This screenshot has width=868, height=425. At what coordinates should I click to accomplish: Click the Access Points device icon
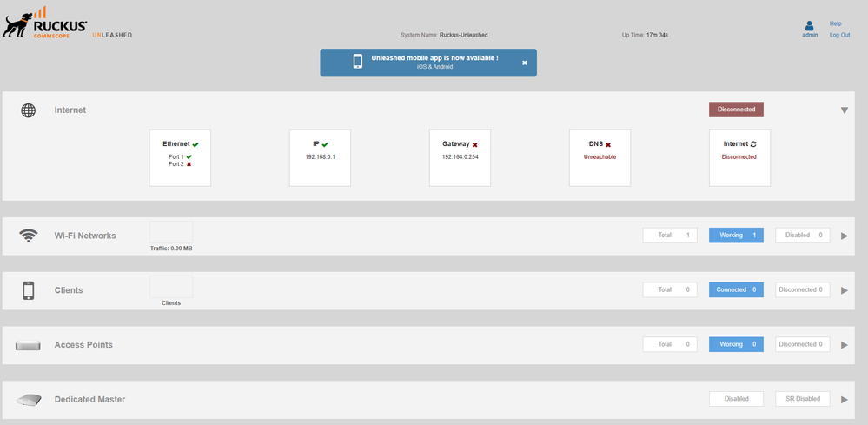pos(29,345)
